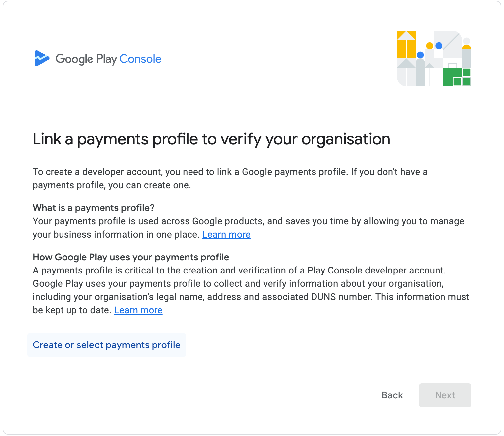Click Create or select payments profile button
The height and width of the screenshot is (436, 504).
(106, 345)
